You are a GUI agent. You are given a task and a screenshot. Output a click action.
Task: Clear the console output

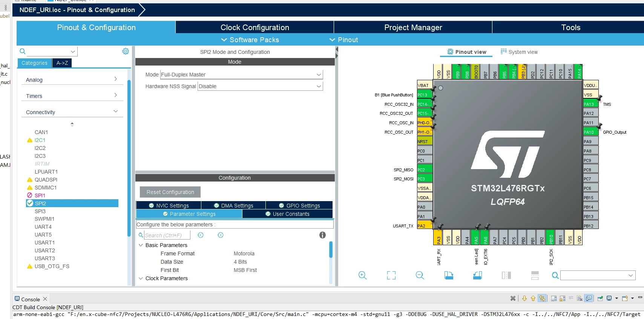[580, 298]
